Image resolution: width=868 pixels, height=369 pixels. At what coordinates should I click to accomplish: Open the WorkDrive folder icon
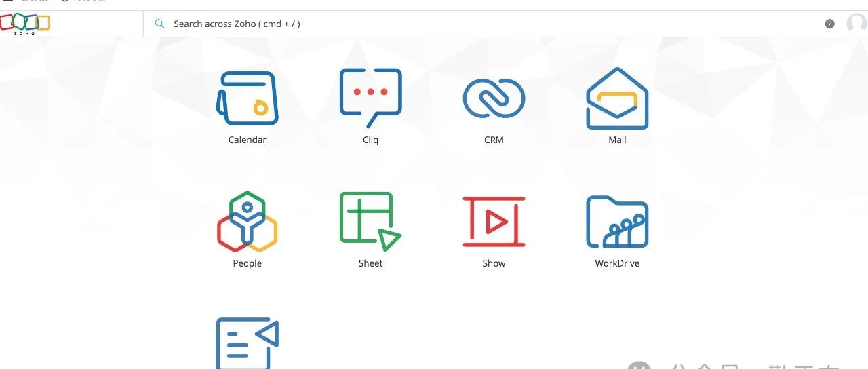point(617,222)
